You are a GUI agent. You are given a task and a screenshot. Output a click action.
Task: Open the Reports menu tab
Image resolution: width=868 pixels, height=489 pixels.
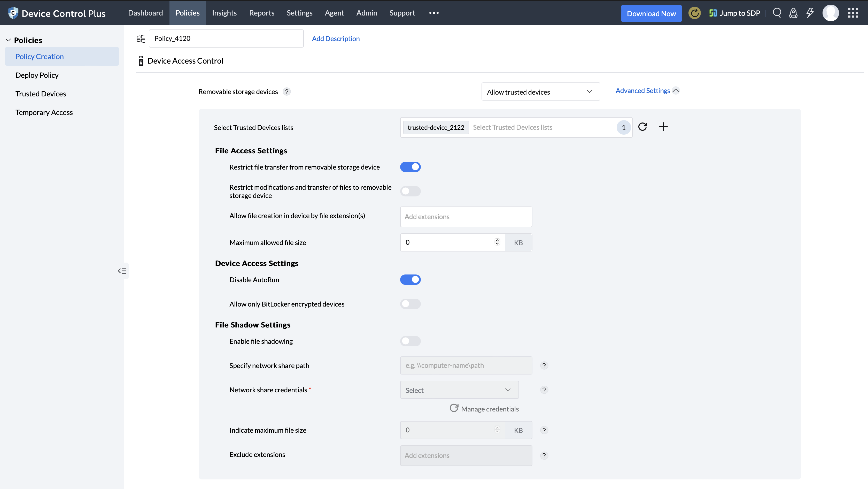coord(261,13)
